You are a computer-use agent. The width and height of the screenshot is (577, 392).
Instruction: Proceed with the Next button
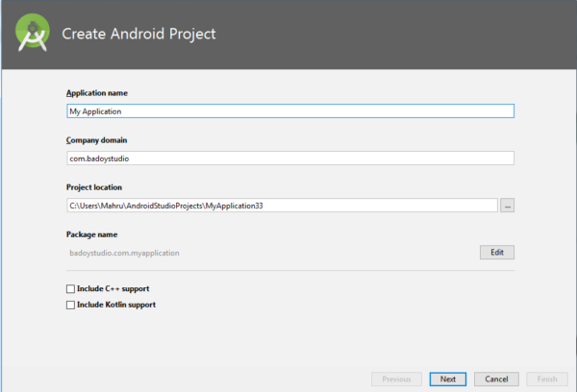coord(448,379)
